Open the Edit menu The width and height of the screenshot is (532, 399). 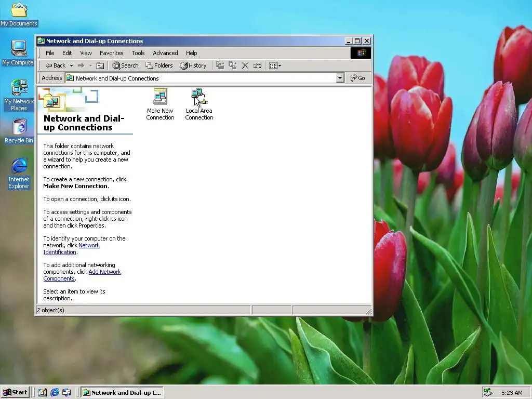[67, 53]
